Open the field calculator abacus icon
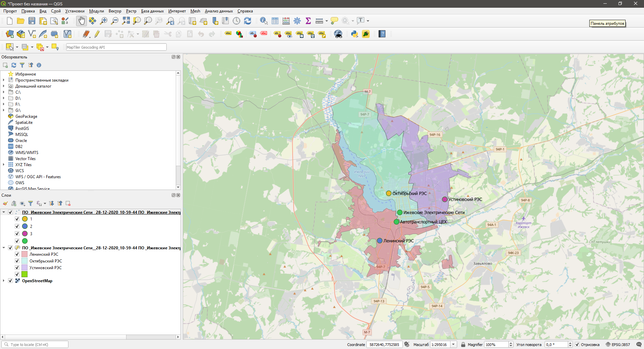The height and width of the screenshot is (349, 644). [x=286, y=21]
